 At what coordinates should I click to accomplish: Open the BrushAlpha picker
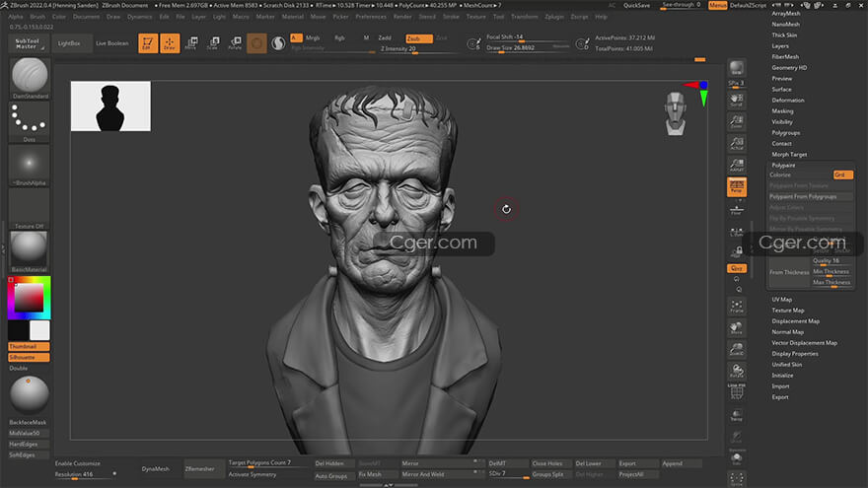point(30,166)
